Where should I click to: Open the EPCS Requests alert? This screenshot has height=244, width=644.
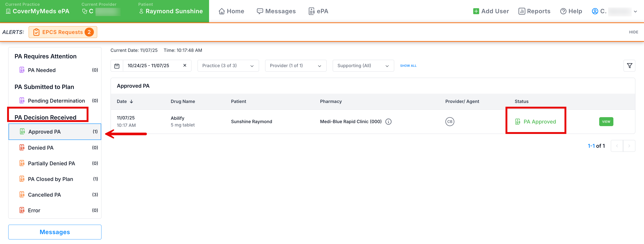(63, 32)
